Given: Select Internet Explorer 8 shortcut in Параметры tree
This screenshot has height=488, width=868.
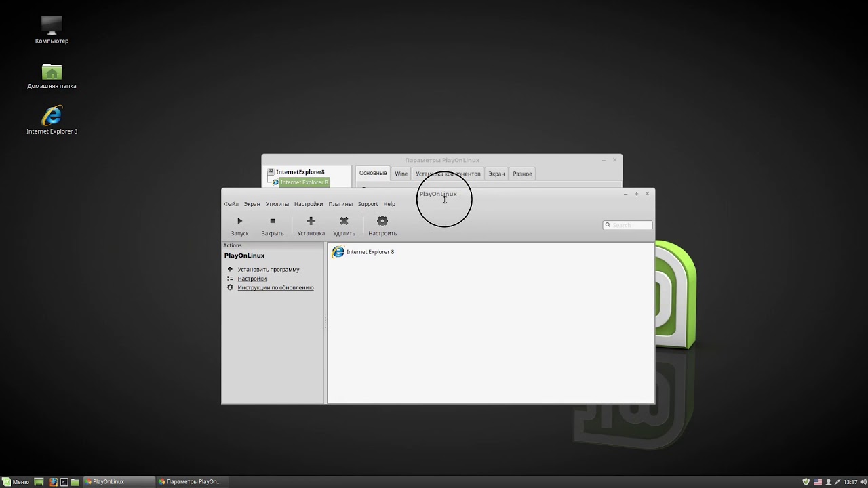Looking at the screenshot, I should (x=304, y=182).
